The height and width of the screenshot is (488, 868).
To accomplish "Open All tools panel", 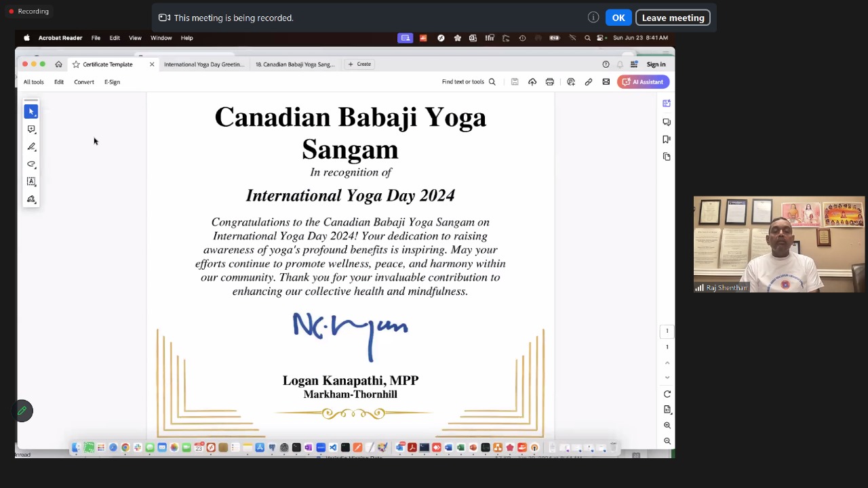I will coord(33,82).
